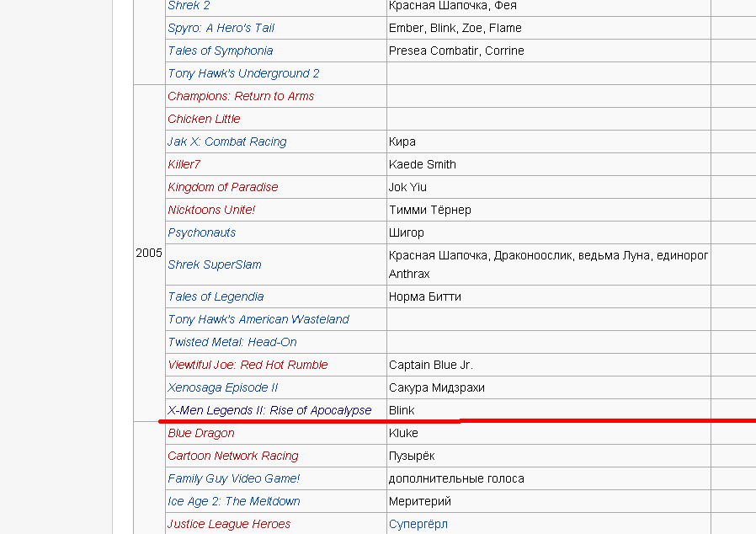Click the Шигор role cell
The height and width of the screenshot is (534, 756).
click(549, 232)
